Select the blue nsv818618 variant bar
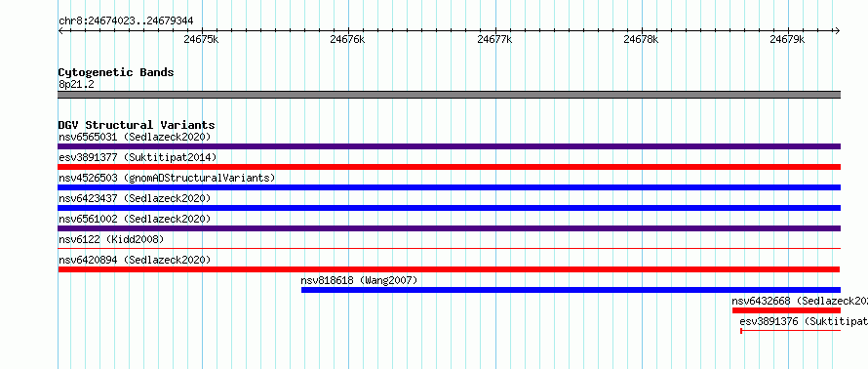 (x=571, y=290)
